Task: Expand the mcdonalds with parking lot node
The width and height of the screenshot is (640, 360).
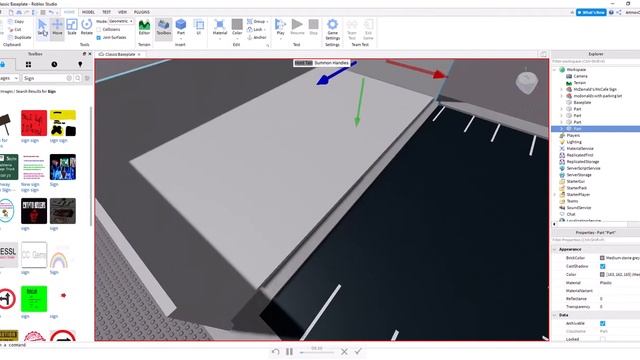Action: coord(562,96)
